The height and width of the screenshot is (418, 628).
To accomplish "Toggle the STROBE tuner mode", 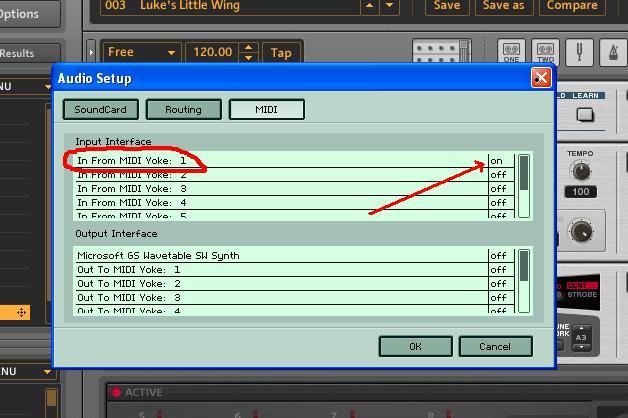I will [582, 295].
